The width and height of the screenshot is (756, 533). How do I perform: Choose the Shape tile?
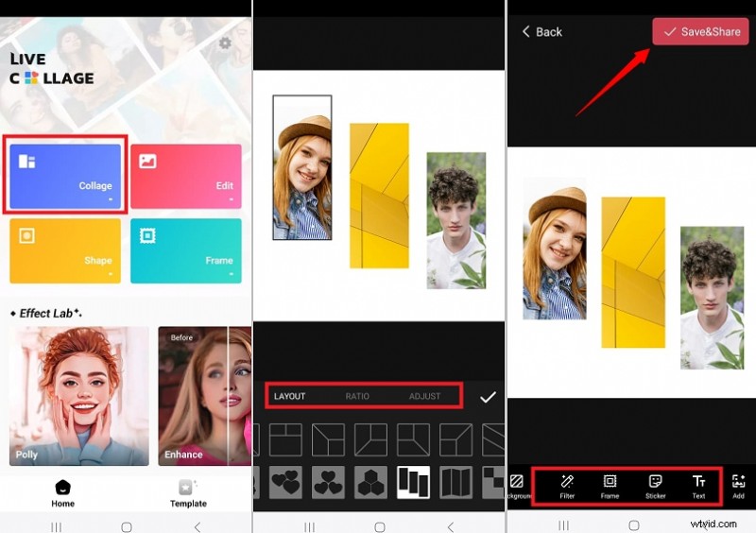65,250
